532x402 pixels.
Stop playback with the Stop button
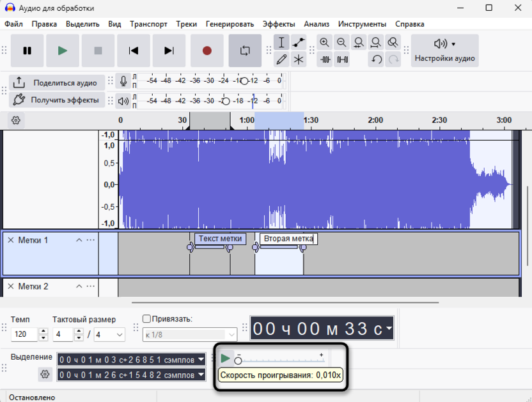click(98, 50)
